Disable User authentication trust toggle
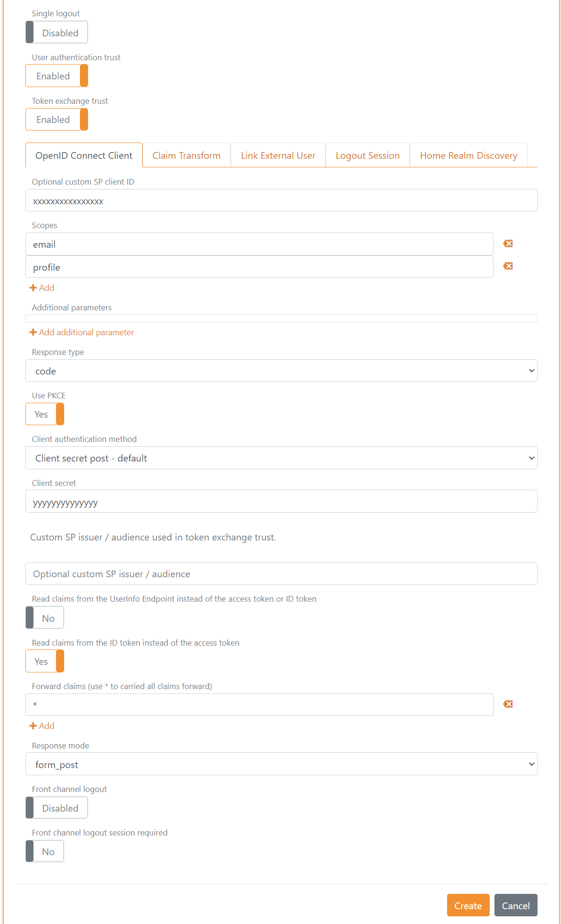561x924 pixels. click(56, 76)
